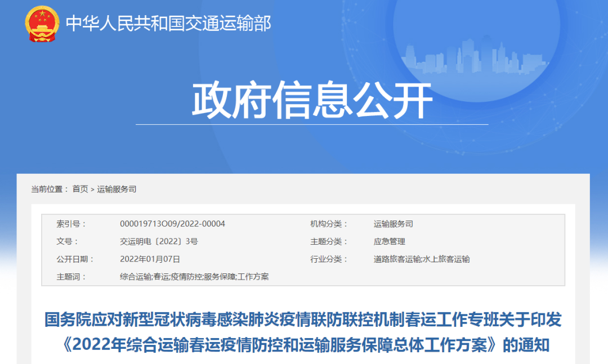Open the 首页 breadcrumb link
This screenshot has width=608, height=364.
pyautogui.click(x=81, y=189)
